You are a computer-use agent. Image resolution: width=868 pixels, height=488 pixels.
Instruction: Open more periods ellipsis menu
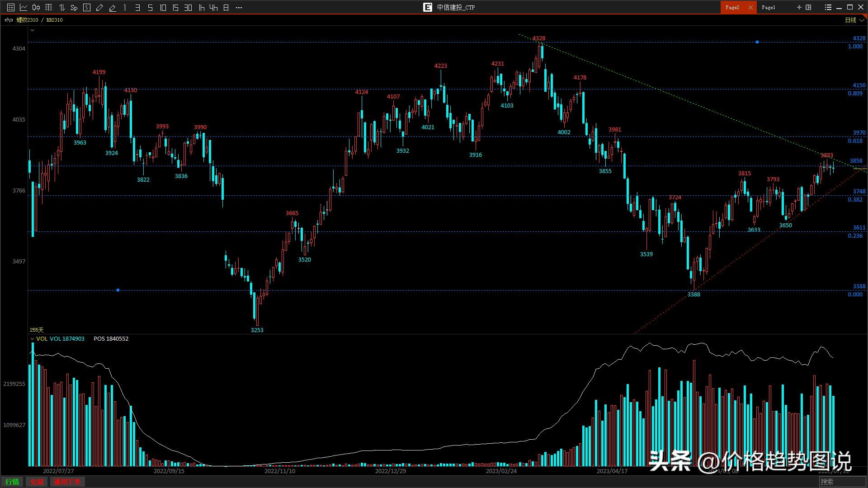(x=239, y=8)
